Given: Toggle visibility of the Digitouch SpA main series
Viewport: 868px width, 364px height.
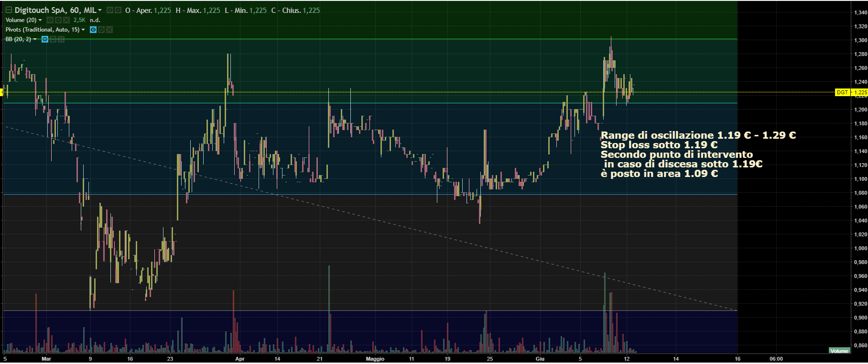Looking at the screenshot, I should [x=110, y=10].
